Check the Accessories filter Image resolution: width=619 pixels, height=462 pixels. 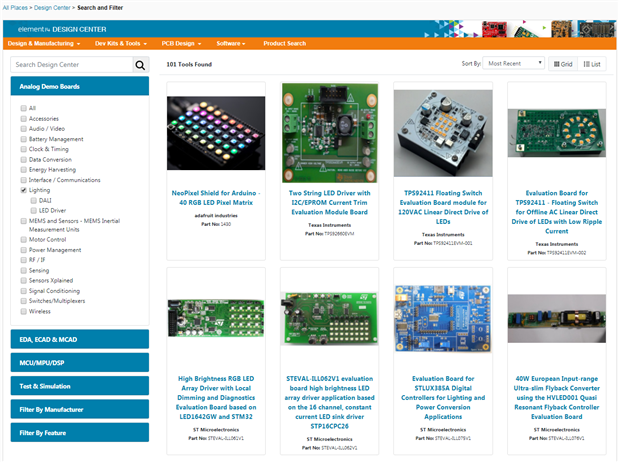click(x=24, y=118)
